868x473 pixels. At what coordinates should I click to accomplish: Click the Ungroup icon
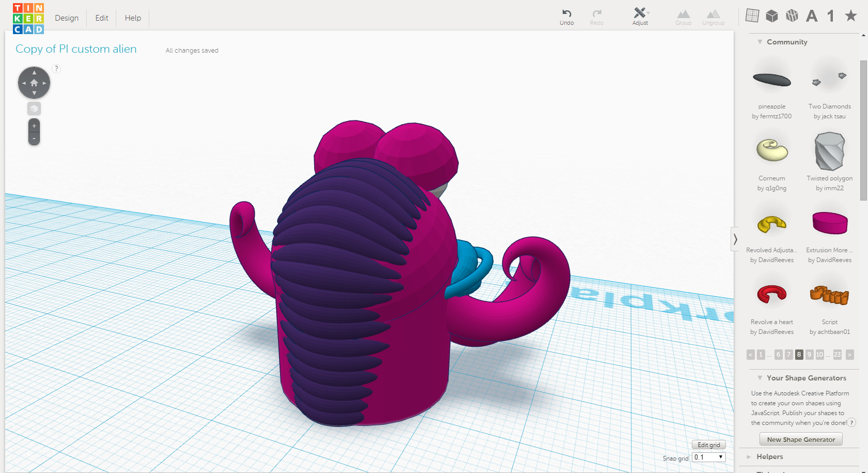(x=714, y=17)
